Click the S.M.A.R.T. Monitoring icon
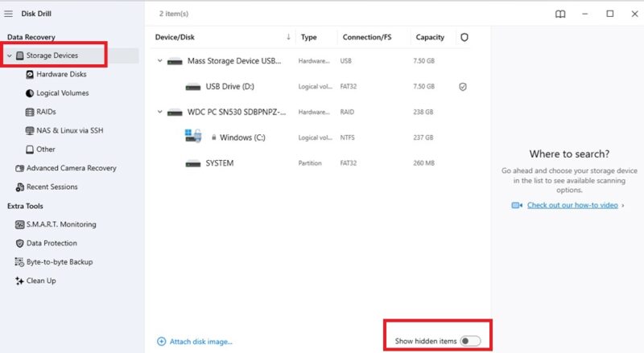 point(19,224)
